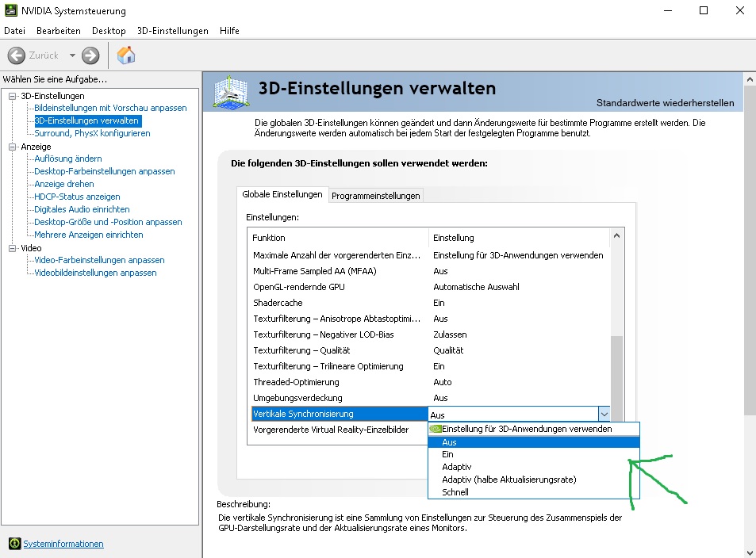Open Desktop-Farbeinstellungen anpassen
Viewport: 756px width, 558px height.
tap(105, 171)
